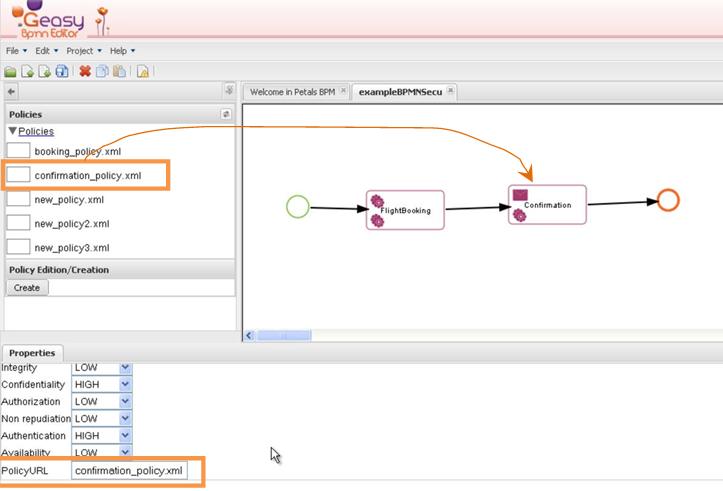Tick the box beside new_policy.xml

(x=18, y=199)
